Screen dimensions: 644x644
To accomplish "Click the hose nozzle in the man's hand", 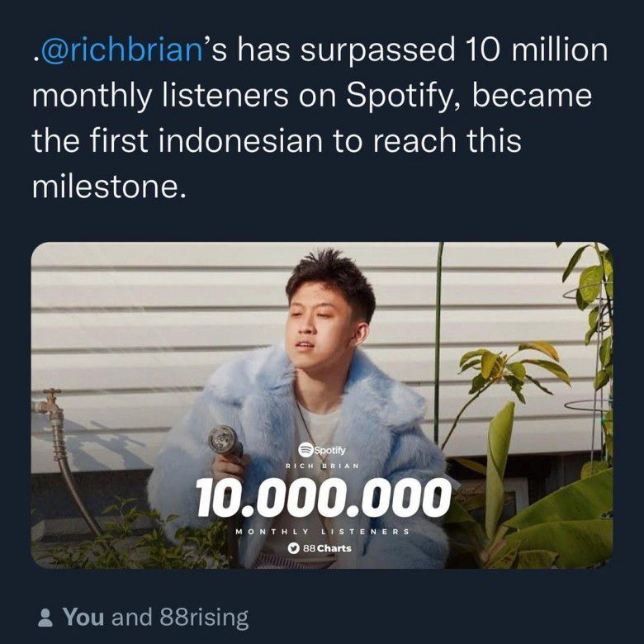I will pos(225,442).
